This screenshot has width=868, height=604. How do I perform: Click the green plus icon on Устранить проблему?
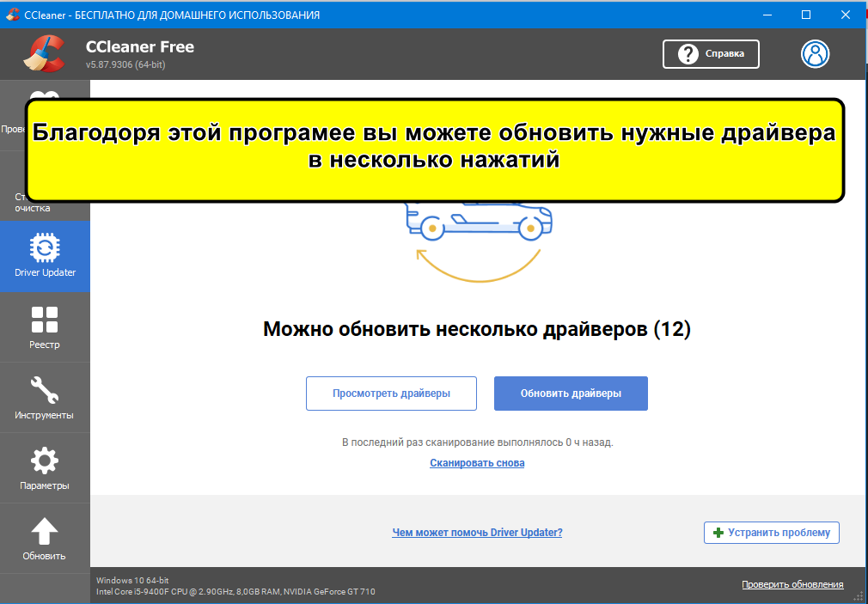[718, 533]
